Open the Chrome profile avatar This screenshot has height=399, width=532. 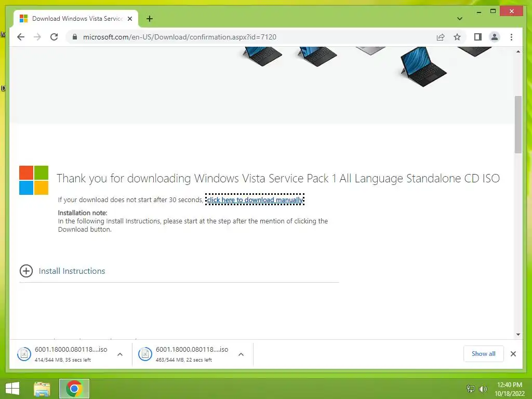point(495,37)
